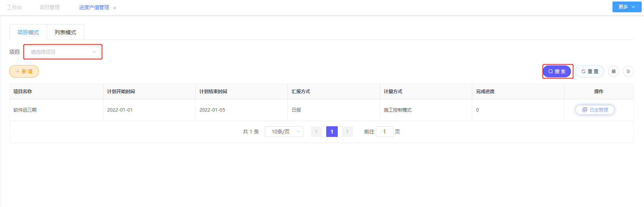Select the 进度产值管理 tab
Image resolution: width=644 pixels, height=207 pixels.
click(94, 7)
